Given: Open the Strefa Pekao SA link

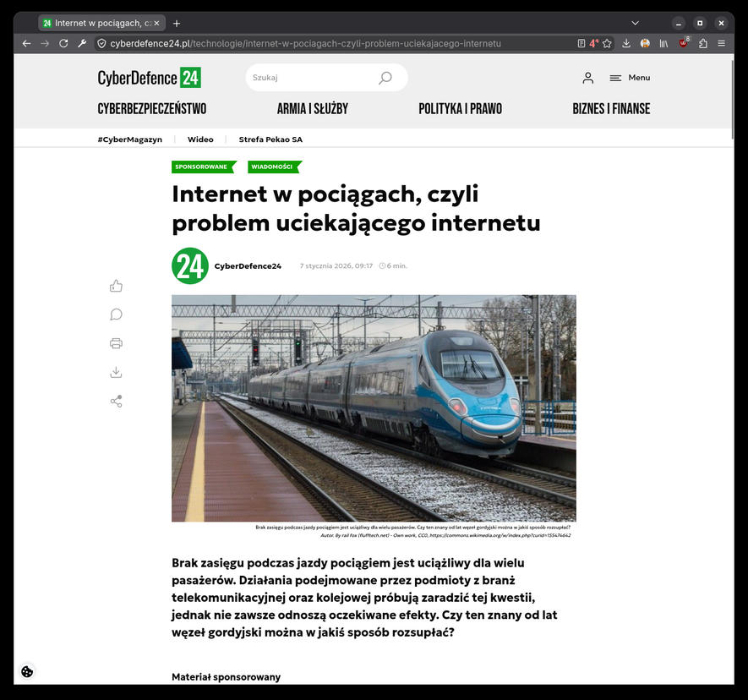Looking at the screenshot, I should (270, 139).
